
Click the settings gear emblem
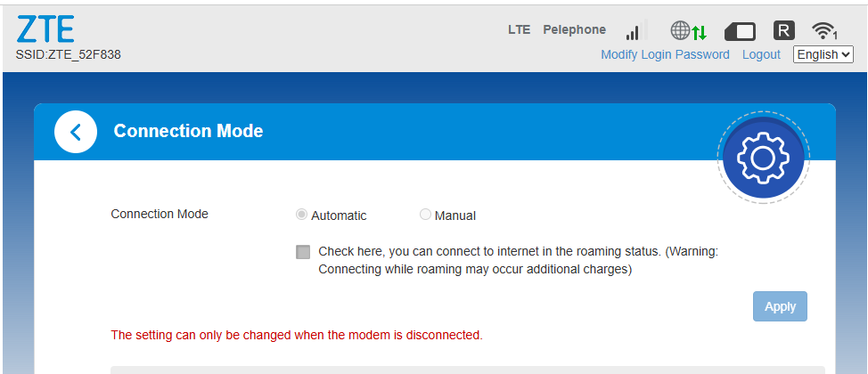click(764, 158)
